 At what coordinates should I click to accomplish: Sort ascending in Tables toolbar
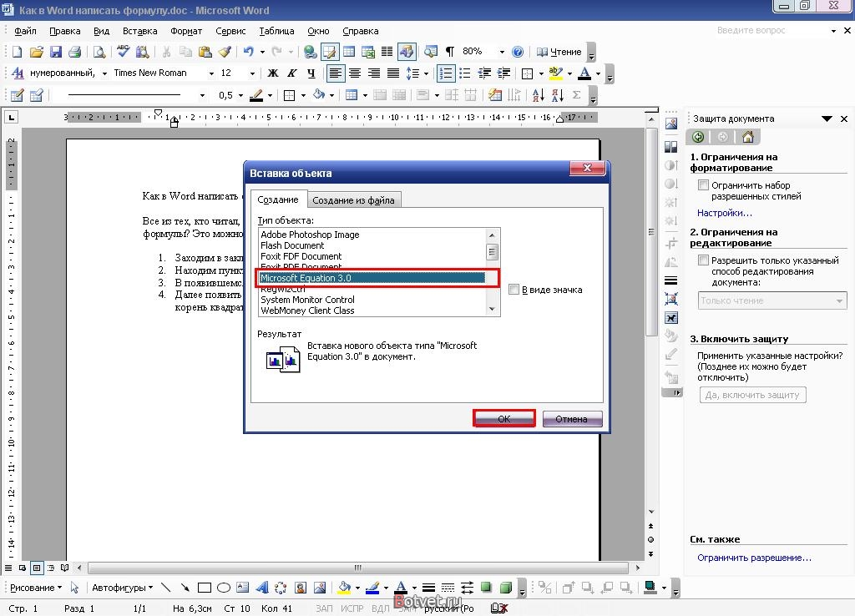point(538,95)
